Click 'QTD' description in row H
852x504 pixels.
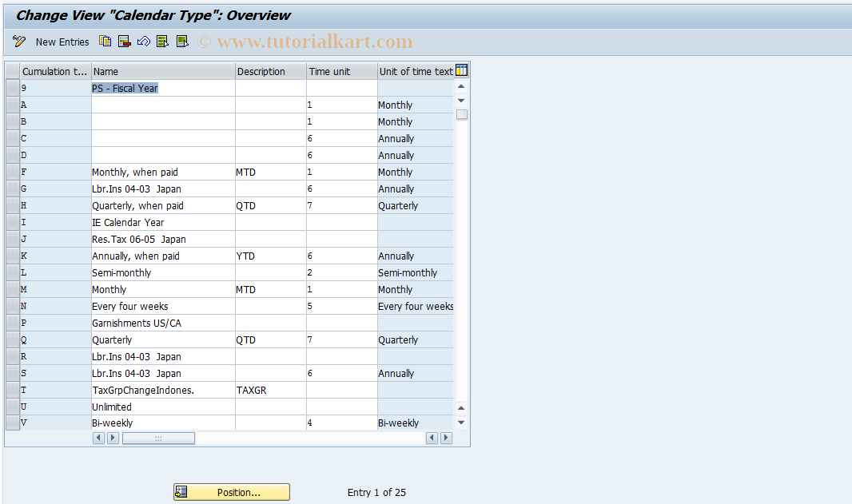point(271,206)
